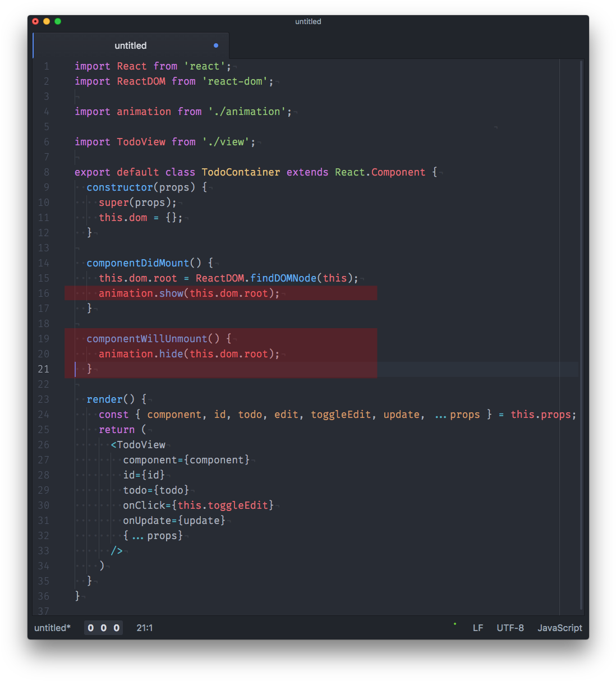Click the cursor position indicator 21:1
Image resolution: width=616 pixels, height=681 pixels.
[x=145, y=628]
